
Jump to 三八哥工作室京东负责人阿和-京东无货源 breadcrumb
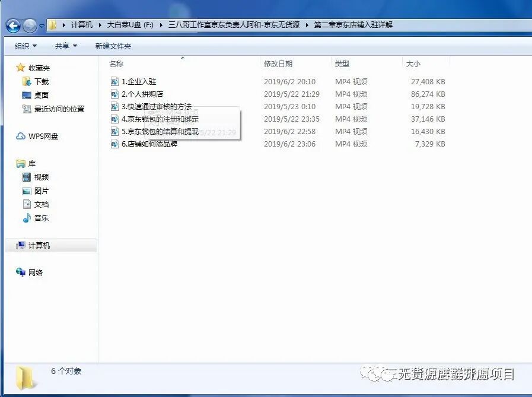(234, 25)
